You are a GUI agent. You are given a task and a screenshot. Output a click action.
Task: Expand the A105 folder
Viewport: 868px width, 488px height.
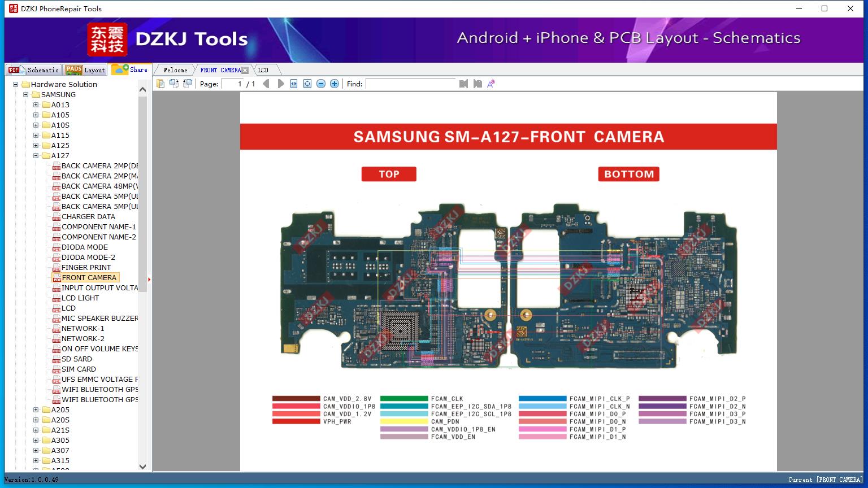click(x=36, y=115)
